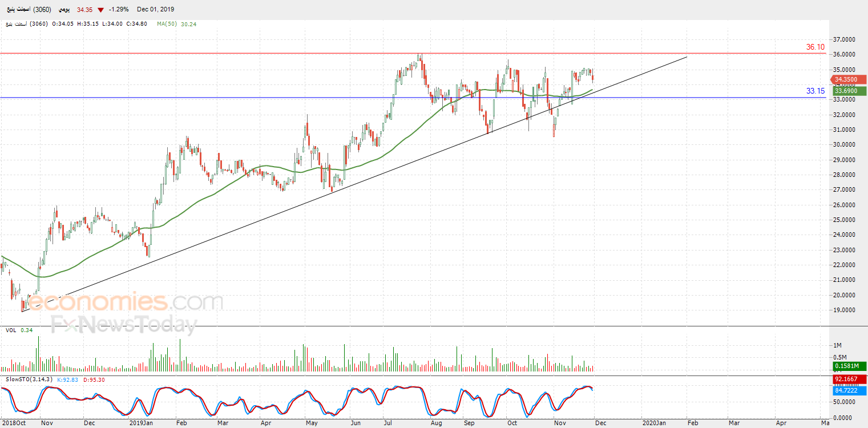Click the K:92.83 stochastic value

[x=68, y=379]
